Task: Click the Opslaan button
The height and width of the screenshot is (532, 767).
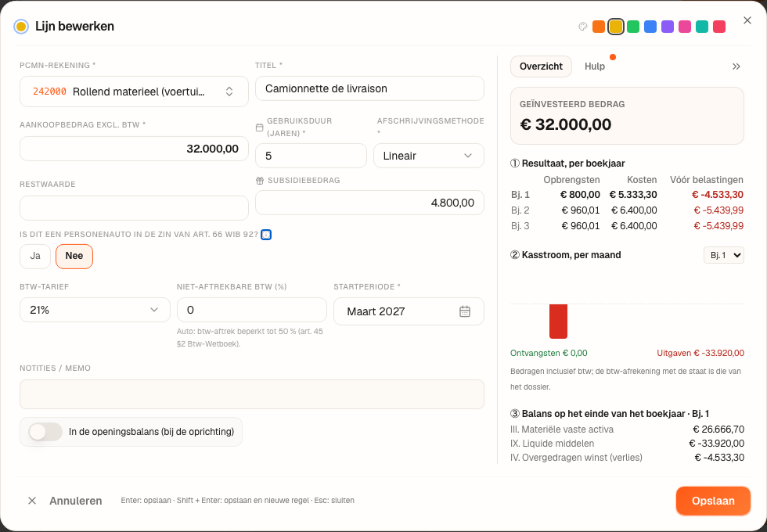Action: click(713, 501)
